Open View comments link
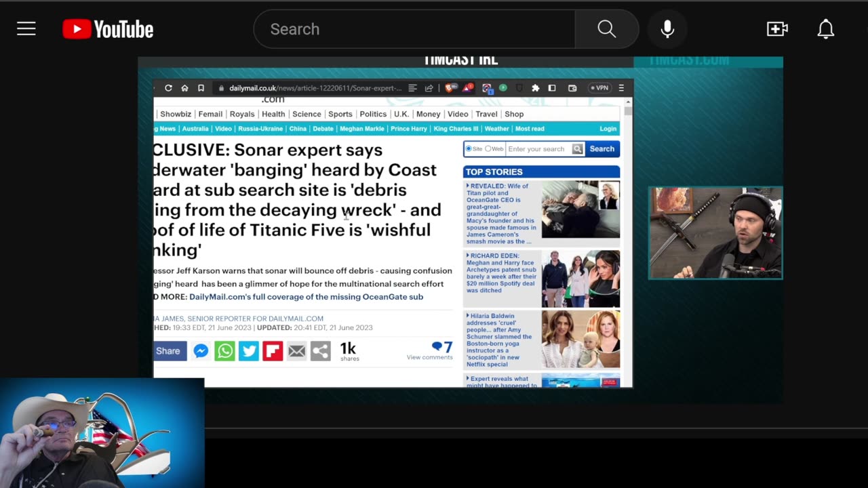This screenshot has height=488, width=868. click(429, 357)
